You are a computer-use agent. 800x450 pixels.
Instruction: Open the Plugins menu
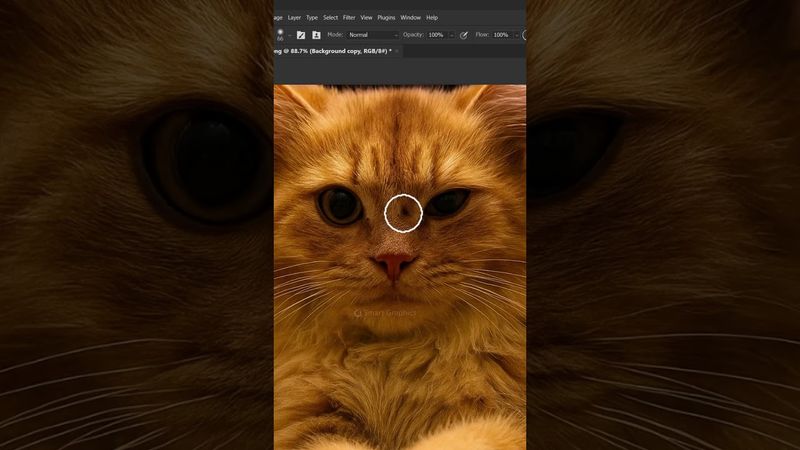[386, 18]
